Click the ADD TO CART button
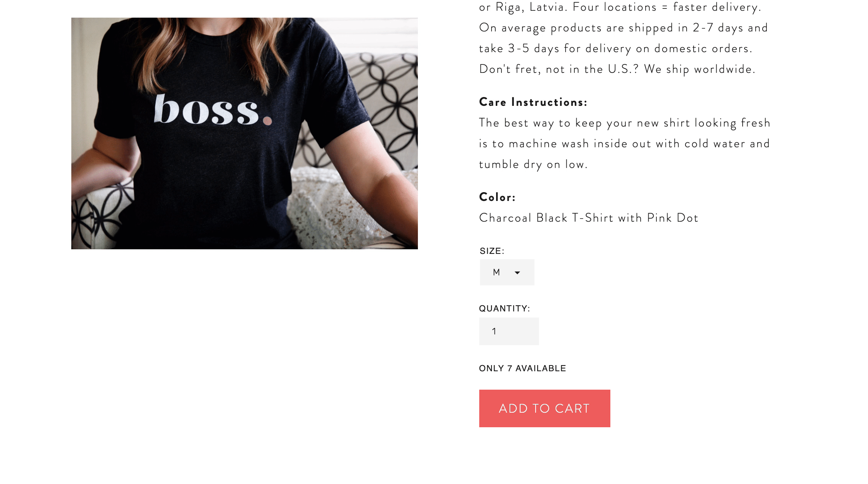868x484 pixels. (x=544, y=408)
